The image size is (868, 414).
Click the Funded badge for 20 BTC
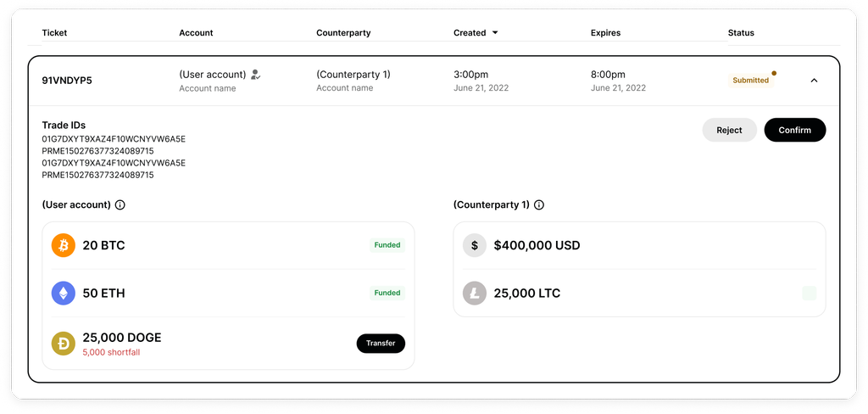[387, 245]
